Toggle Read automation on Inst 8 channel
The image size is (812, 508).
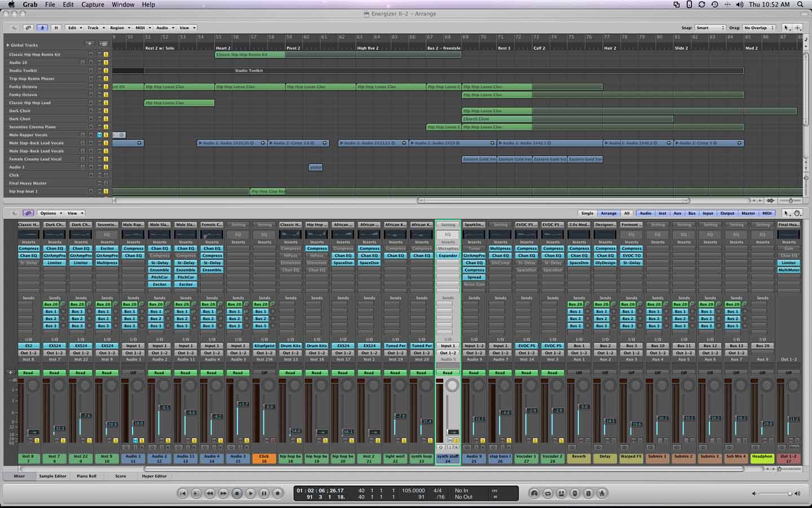pos(28,373)
